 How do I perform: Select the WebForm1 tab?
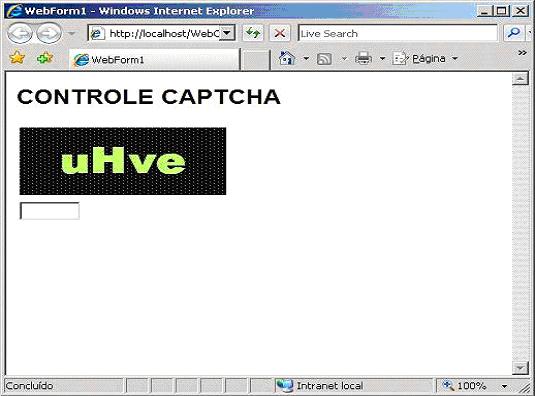[x=154, y=60]
